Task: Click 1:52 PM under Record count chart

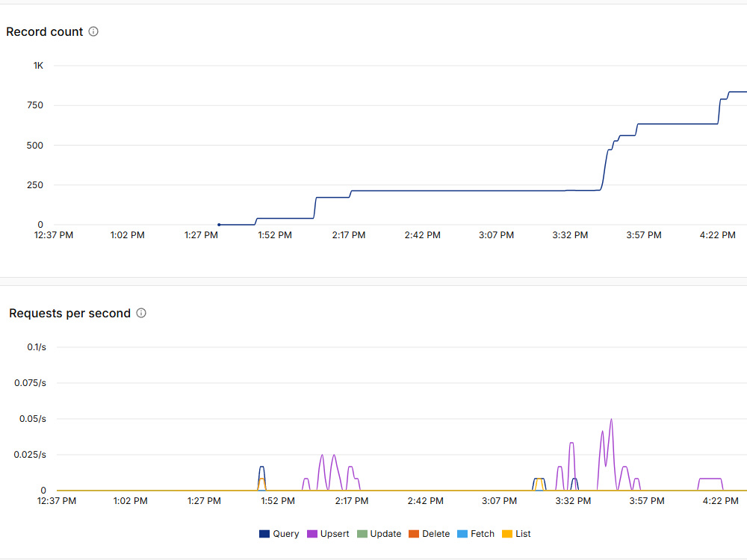Action: tap(275, 234)
